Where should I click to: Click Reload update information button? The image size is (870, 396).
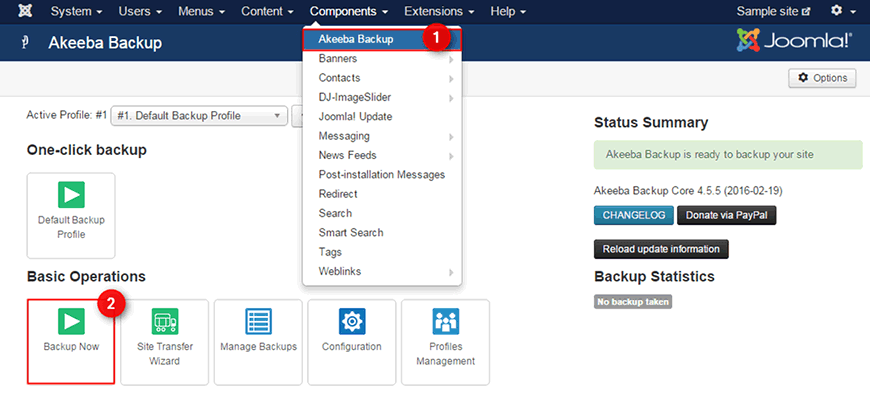click(x=661, y=249)
